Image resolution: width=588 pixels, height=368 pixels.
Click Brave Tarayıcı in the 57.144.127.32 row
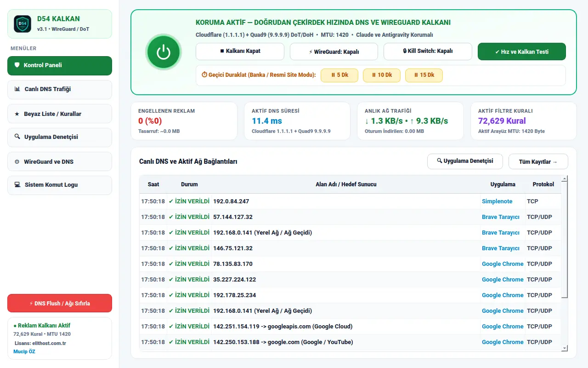[x=501, y=217]
